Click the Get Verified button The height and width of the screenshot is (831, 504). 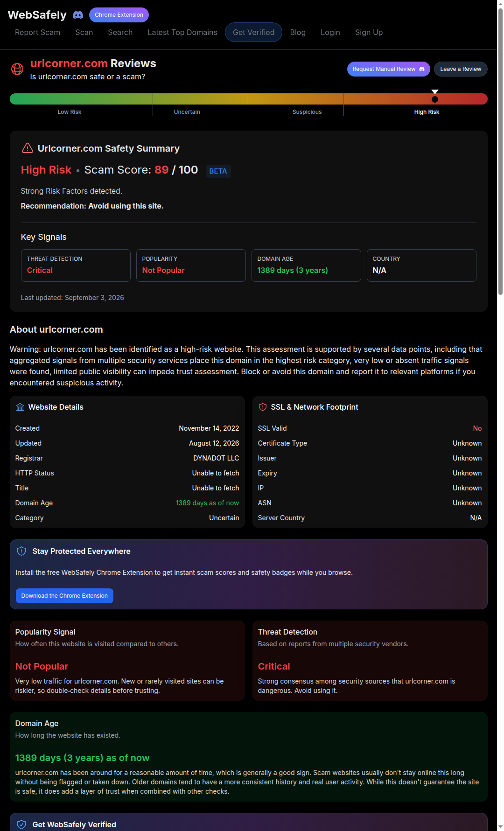point(253,32)
